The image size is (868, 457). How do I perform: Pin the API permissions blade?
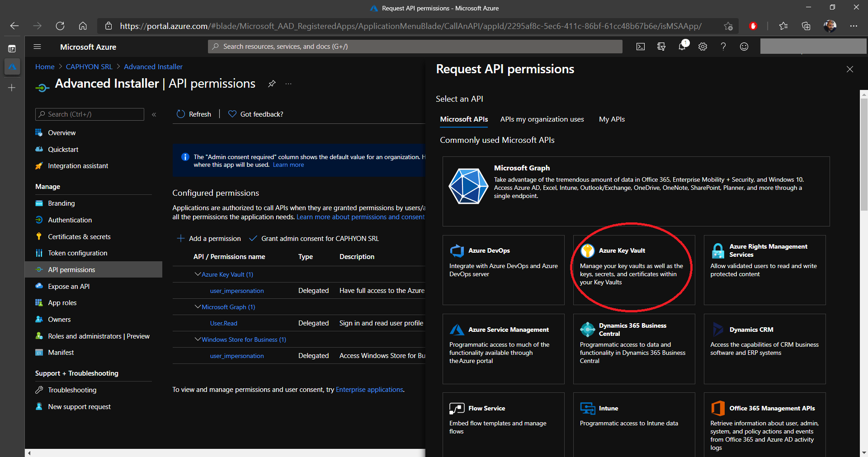(272, 84)
